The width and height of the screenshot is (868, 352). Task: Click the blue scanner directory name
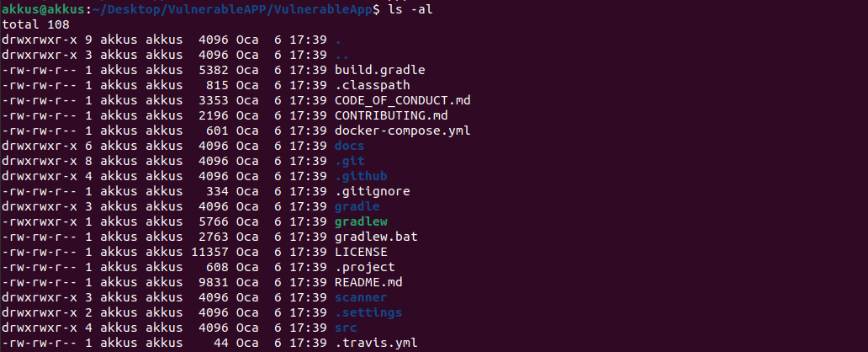point(361,297)
